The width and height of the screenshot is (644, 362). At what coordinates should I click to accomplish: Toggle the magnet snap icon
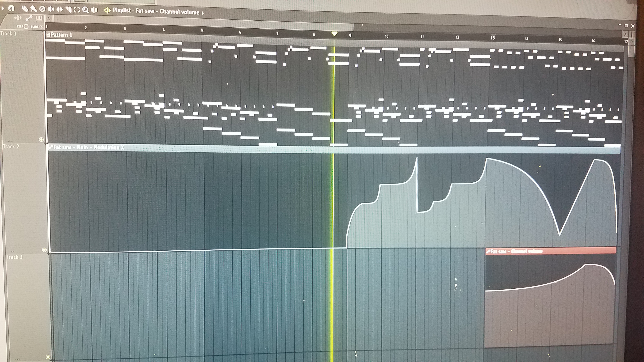click(11, 8)
